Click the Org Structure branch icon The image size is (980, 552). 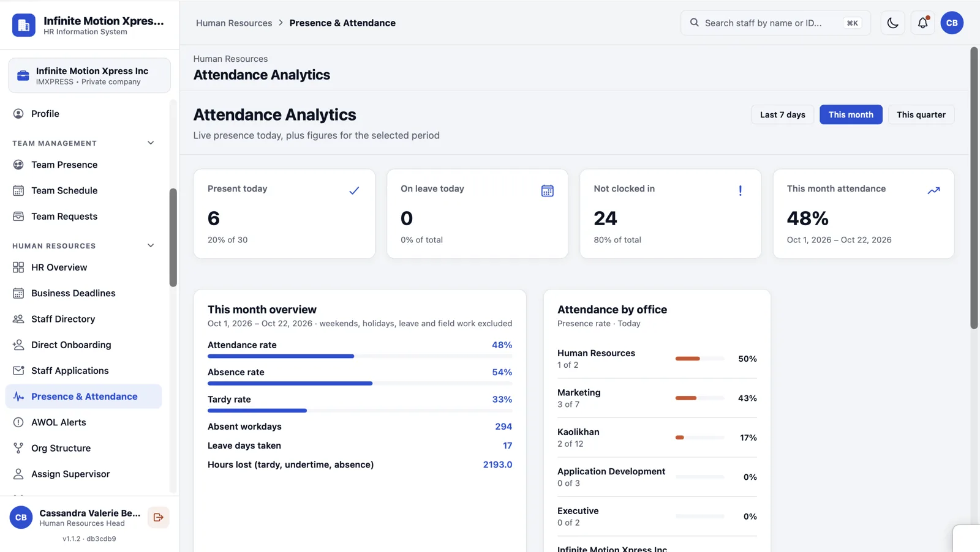(x=18, y=448)
